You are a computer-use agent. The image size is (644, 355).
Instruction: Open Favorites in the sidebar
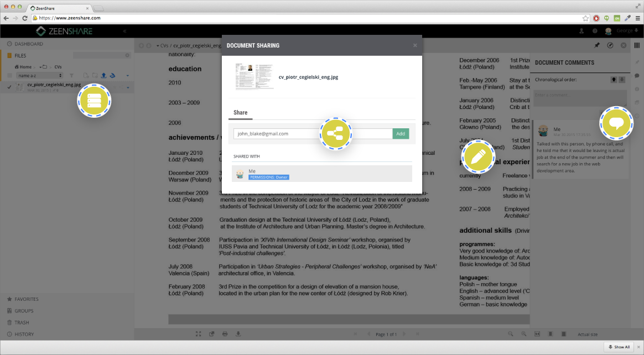click(x=27, y=299)
